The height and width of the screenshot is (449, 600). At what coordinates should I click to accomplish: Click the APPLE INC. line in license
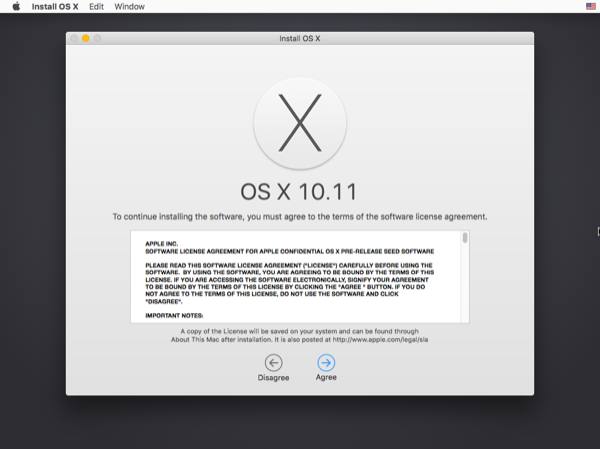click(161, 243)
